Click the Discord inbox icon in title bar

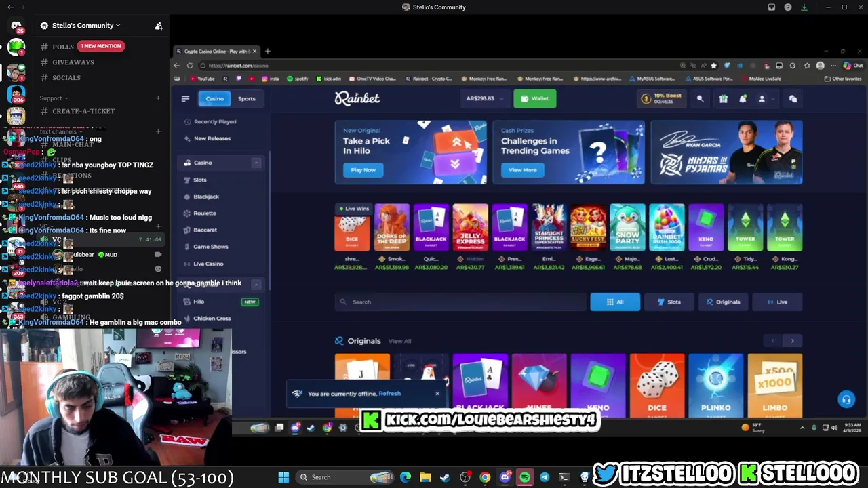pos(772,7)
